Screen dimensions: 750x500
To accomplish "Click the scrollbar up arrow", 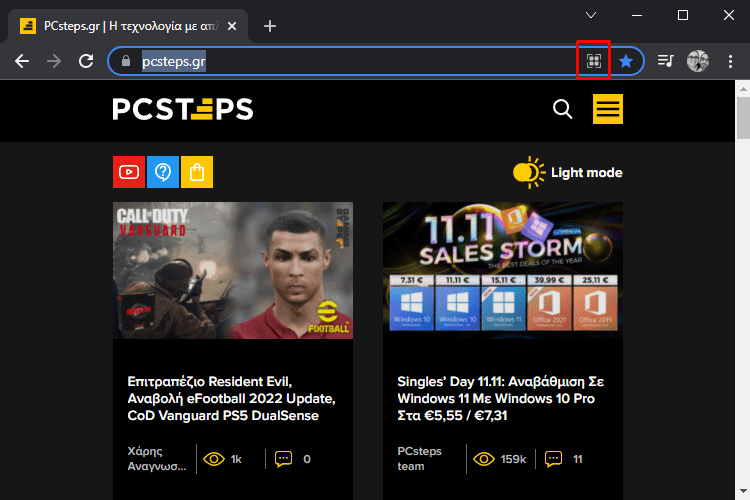I will (743, 89).
